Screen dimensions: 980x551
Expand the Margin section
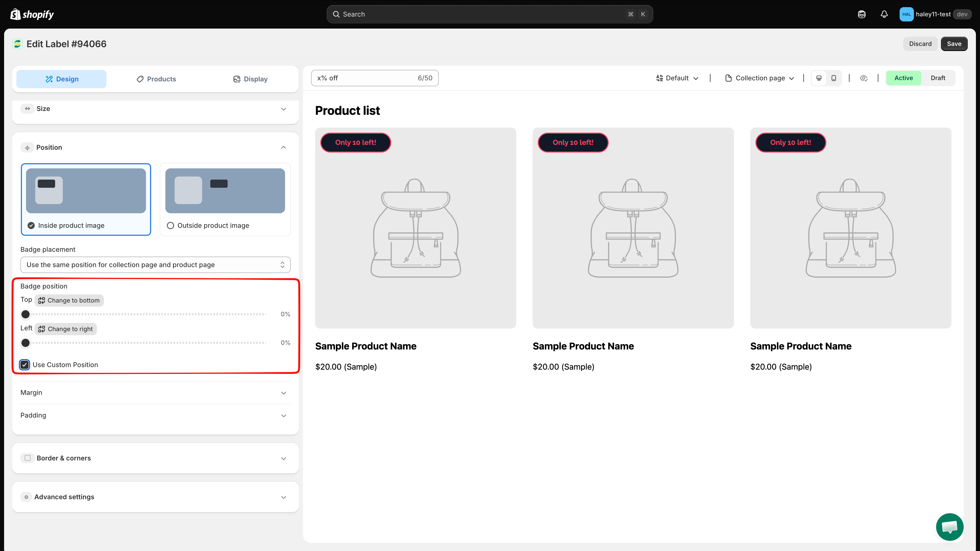click(155, 393)
